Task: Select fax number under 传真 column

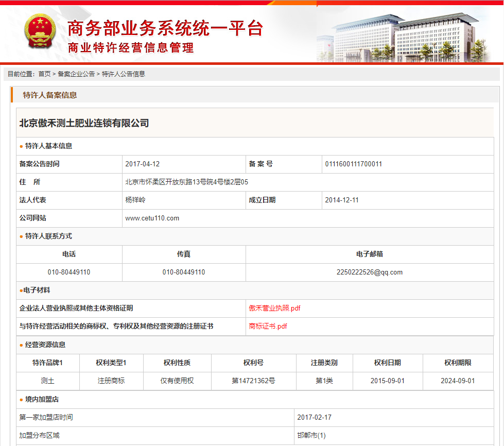Action: point(184,272)
